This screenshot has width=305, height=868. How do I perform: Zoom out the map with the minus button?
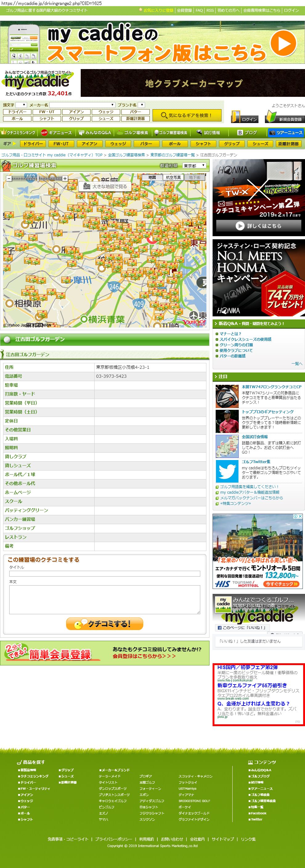pyautogui.click(x=9, y=179)
